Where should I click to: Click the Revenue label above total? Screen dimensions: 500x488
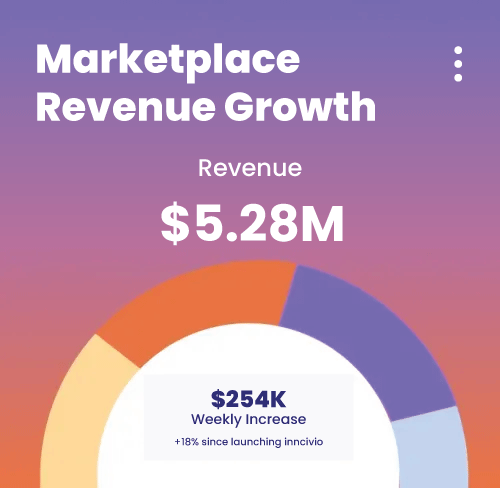(x=250, y=168)
